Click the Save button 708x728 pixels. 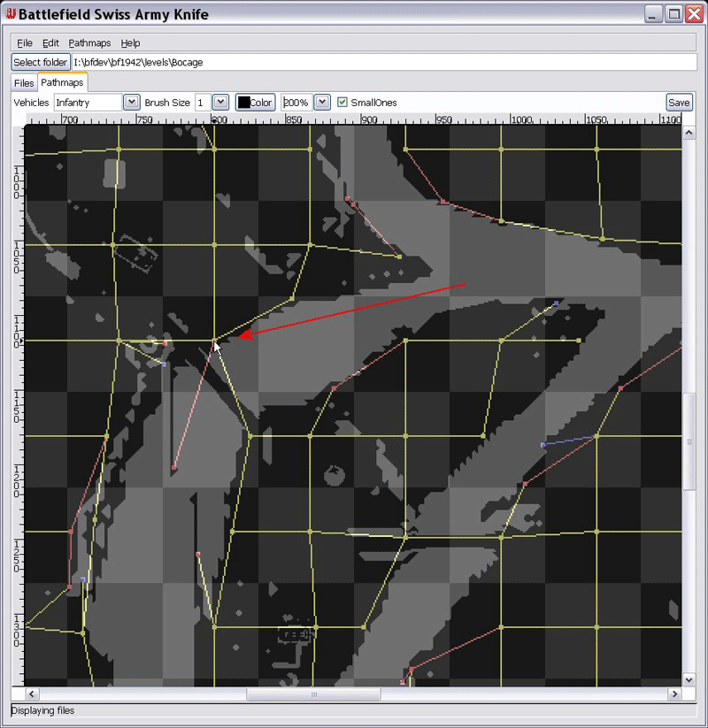tap(679, 103)
